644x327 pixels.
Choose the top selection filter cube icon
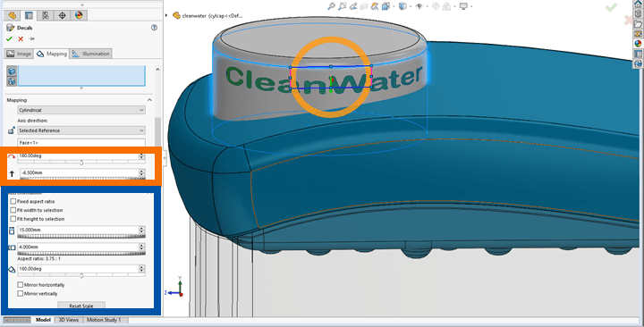click(x=12, y=71)
